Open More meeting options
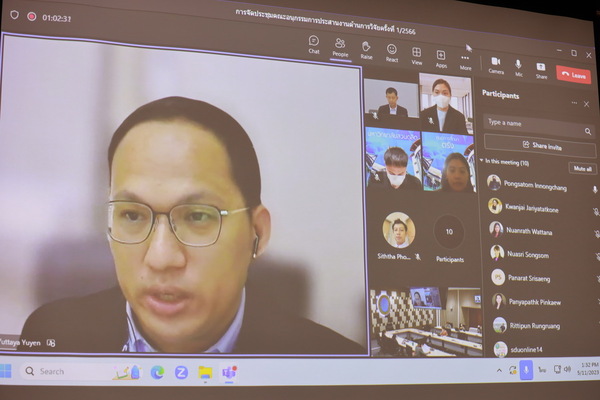The width and height of the screenshot is (600, 400). pos(465,62)
